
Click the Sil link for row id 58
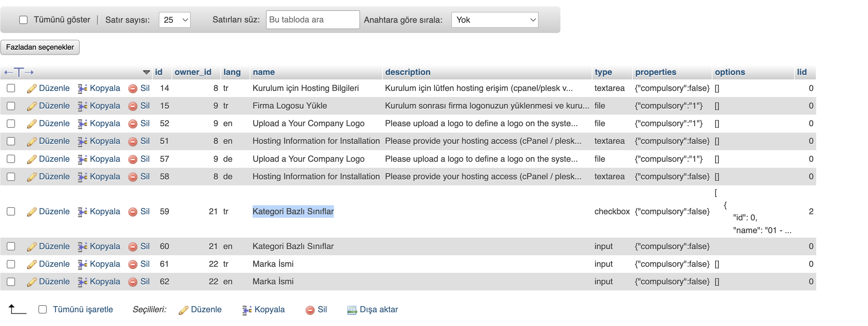tap(145, 177)
